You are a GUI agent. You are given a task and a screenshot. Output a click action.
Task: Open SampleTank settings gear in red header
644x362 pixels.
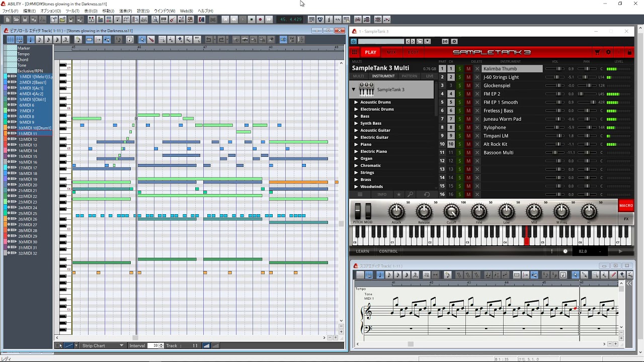coord(608,52)
